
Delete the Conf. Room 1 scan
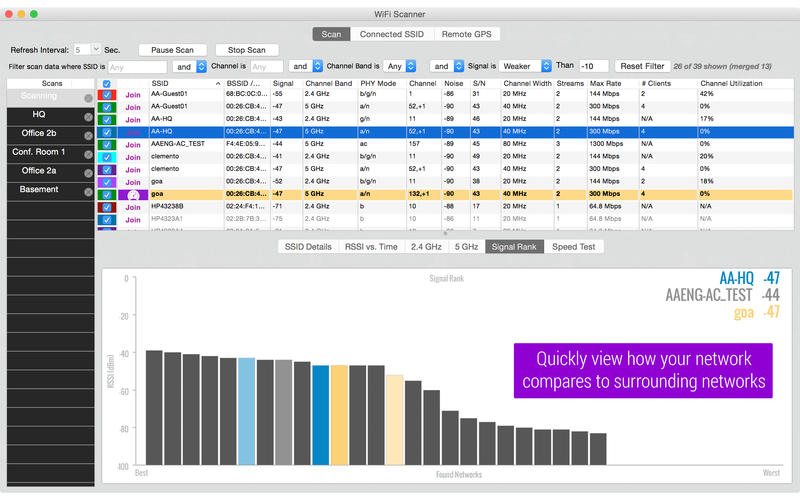tap(88, 153)
